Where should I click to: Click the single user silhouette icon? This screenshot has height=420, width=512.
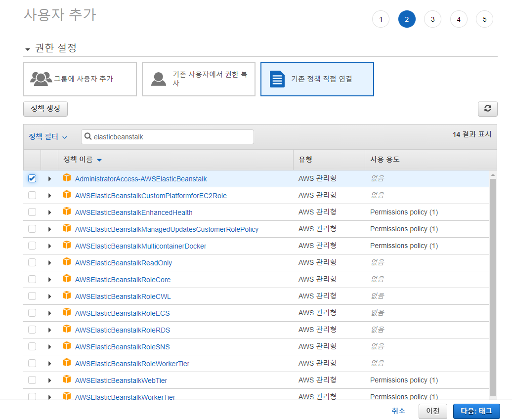pyautogui.click(x=159, y=79)
